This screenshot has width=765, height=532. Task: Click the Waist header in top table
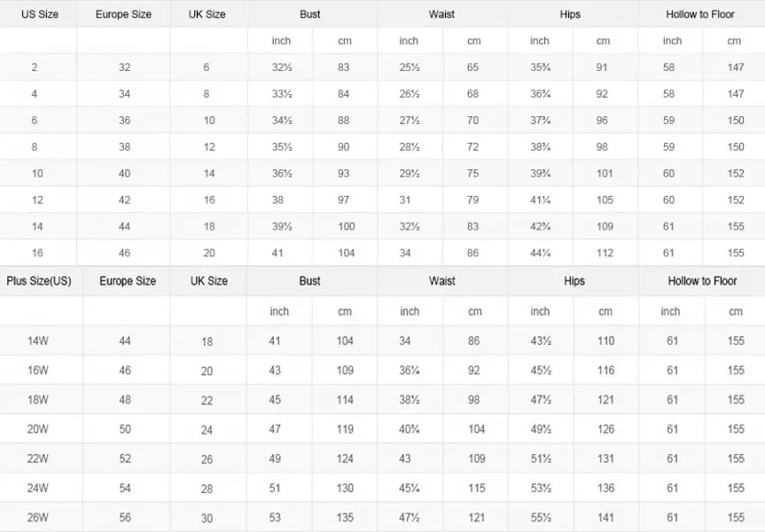[x=441, y=14]
